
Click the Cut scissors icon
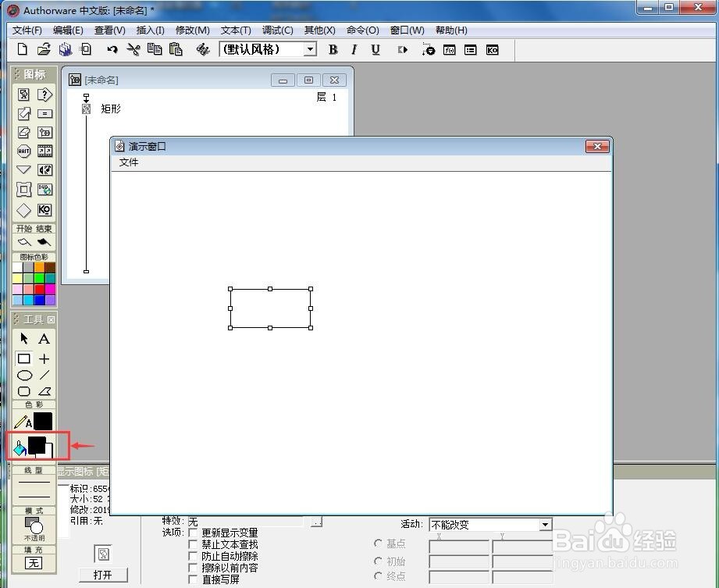pyautogui.click(x=133, y=49)
